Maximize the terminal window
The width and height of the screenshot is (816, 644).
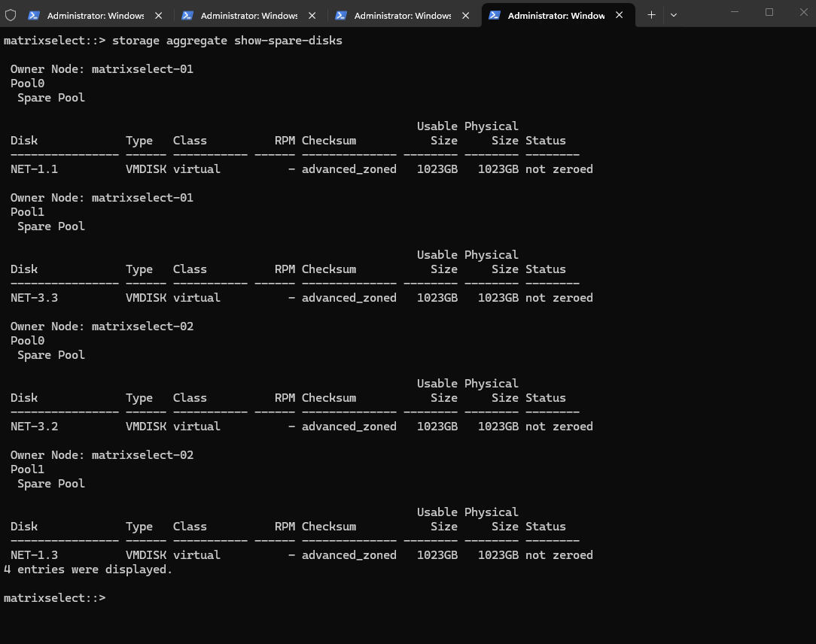point(769,12)
